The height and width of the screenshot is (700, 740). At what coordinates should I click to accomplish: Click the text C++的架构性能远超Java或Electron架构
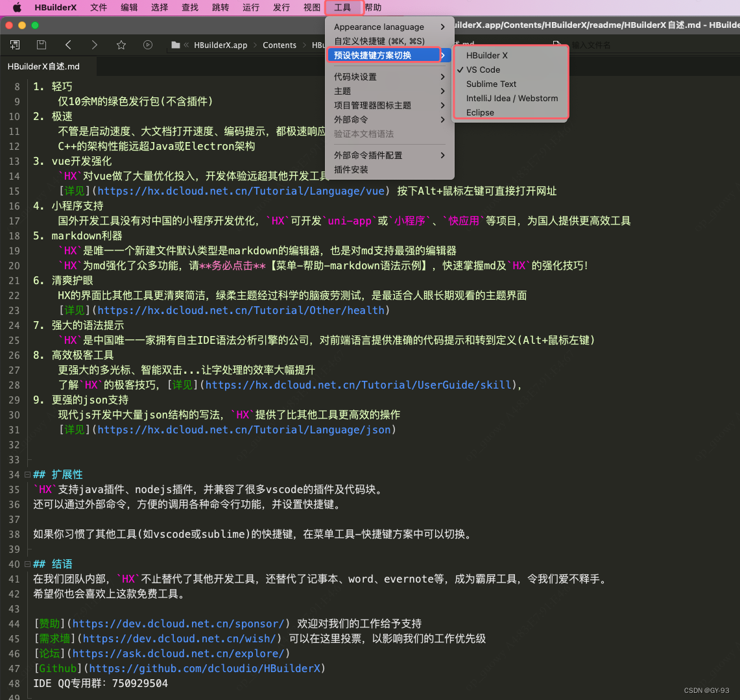156,147
